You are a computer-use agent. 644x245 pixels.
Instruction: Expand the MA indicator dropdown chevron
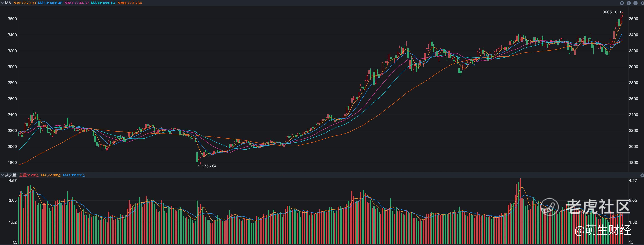pyautogui.click(x=2, y=3)
